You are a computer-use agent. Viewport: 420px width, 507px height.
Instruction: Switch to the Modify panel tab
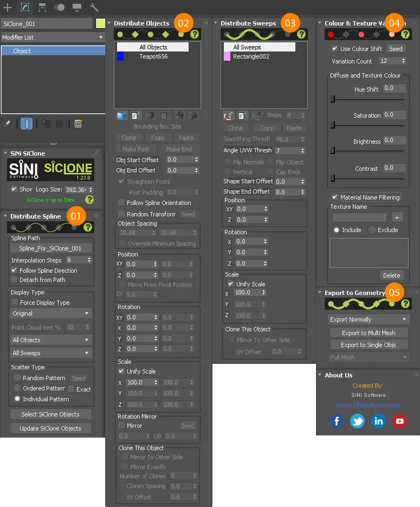[25, 7]
